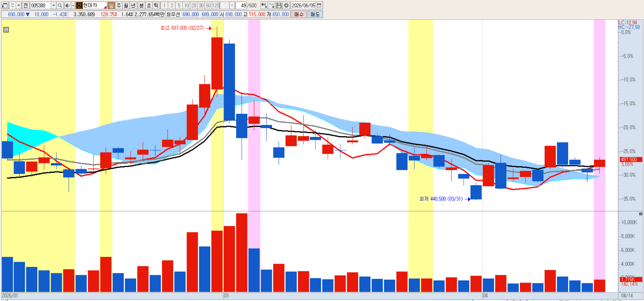Expand the stock code 005380 dropdown
This screenshot has height=301, width=644.
coord(54,5)
